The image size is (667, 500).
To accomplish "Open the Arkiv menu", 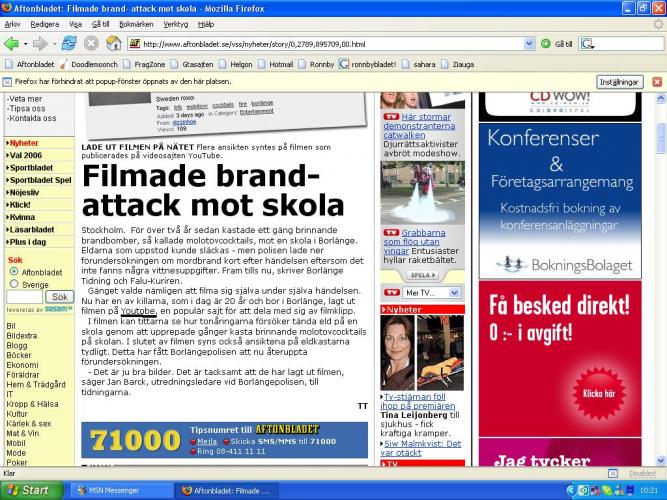I will pos(12,24).
